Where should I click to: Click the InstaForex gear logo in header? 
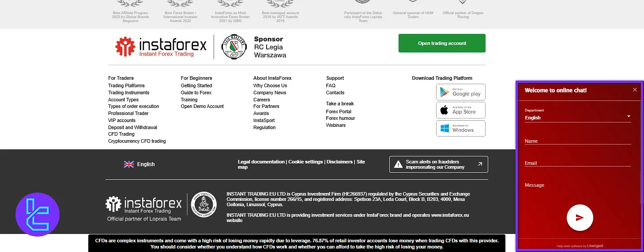tap(125, 47)
